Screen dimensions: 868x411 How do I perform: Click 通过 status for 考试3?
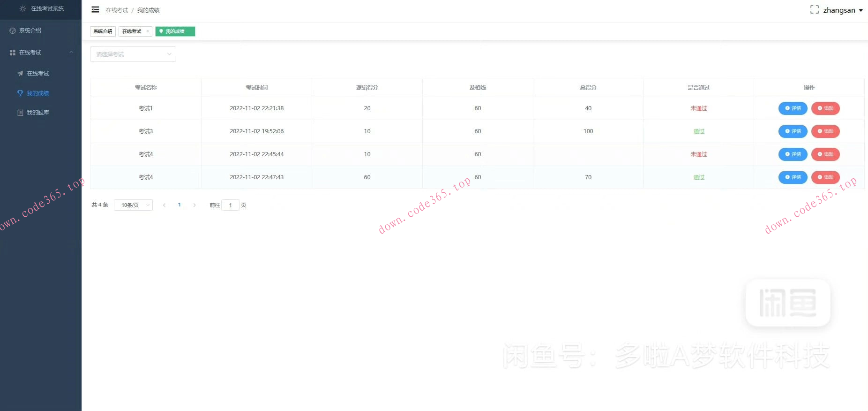click(x=699, y=131)
